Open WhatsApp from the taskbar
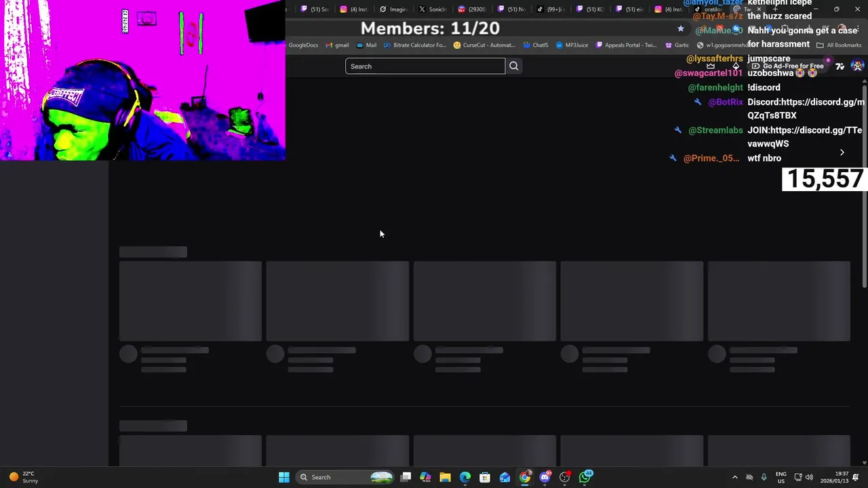This screenshot has width=868, height=488. 585,477
